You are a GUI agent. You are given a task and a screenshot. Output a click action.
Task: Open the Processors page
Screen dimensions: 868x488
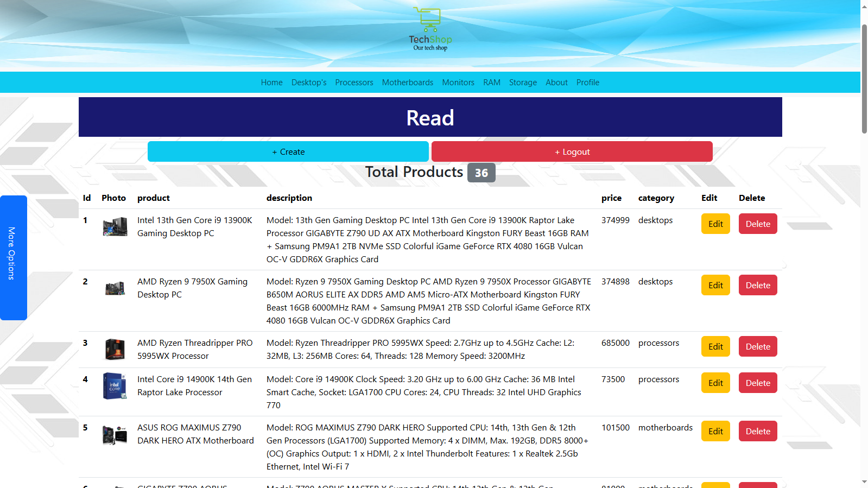(354, 83)
